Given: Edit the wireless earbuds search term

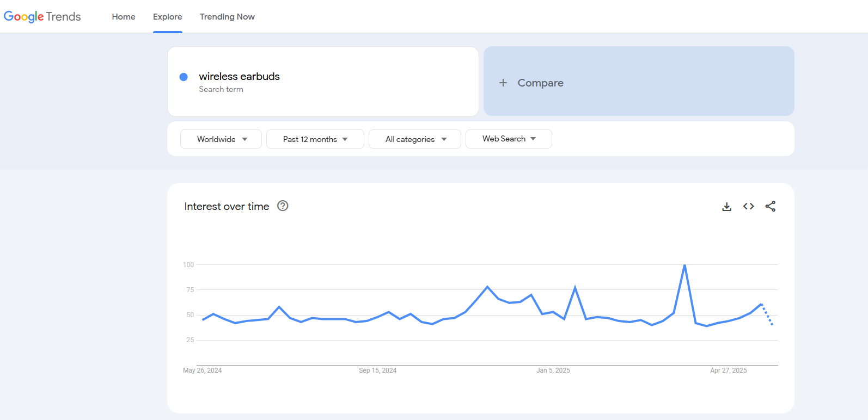Looking at the screenshot, I should (323, 82).
